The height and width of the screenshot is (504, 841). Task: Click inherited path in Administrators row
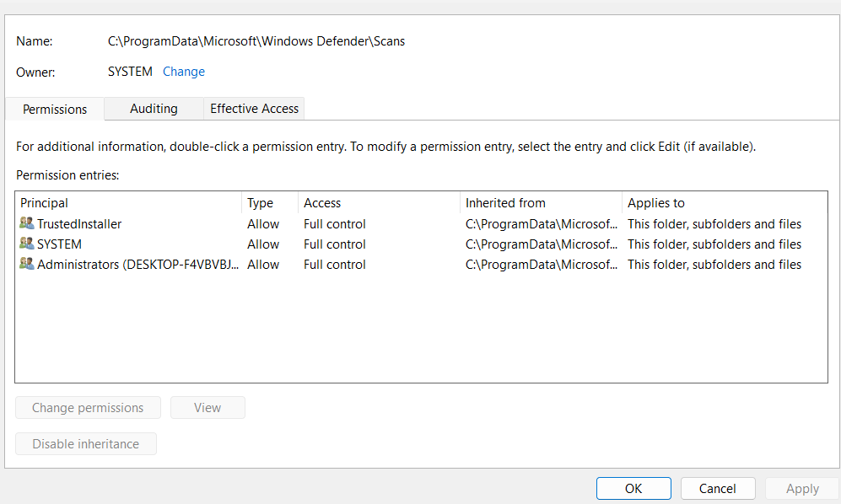tap(542, 265)
